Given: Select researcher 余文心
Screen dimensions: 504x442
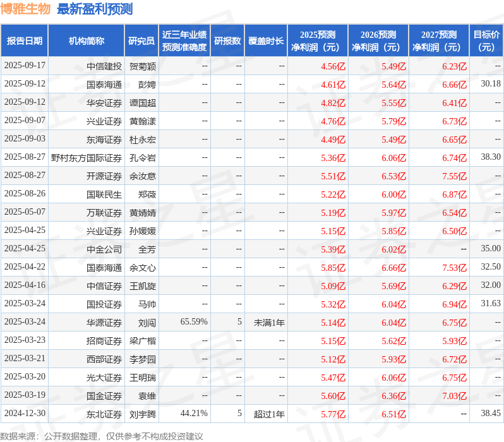Looking at the screenshot, I should (x=143, y=268).
